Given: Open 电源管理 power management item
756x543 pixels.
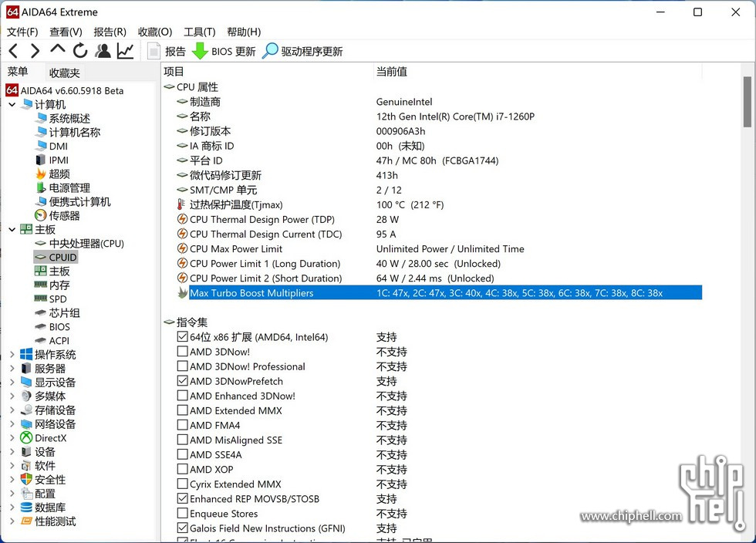Looking at the screenshot, I should click(x=63, y=188).
